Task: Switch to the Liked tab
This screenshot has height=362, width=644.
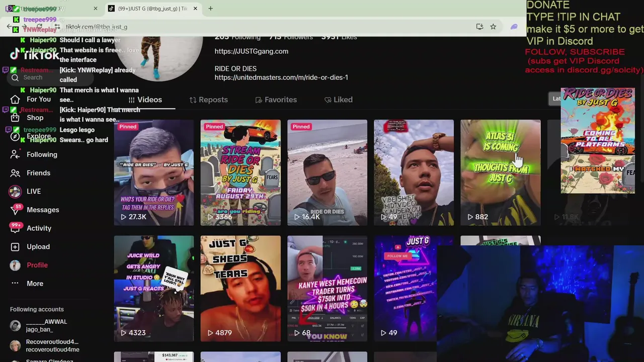Action: coord(338,100)
